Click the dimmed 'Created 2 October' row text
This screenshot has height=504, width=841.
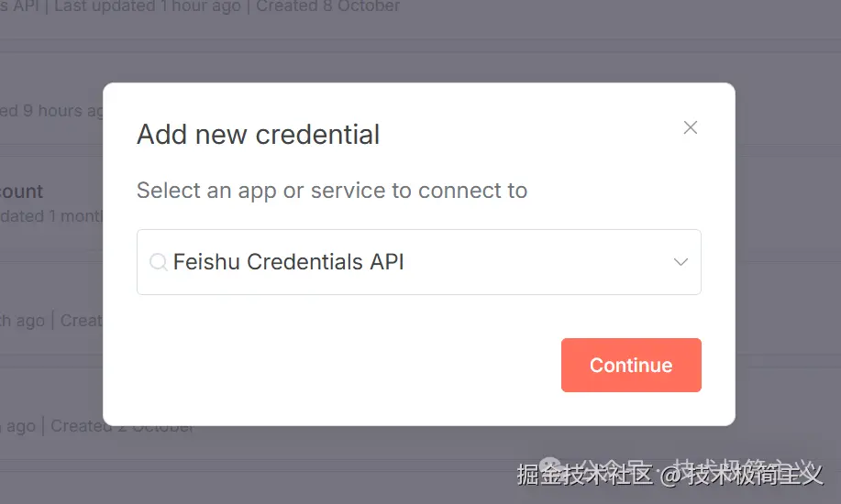pos(121,426)
